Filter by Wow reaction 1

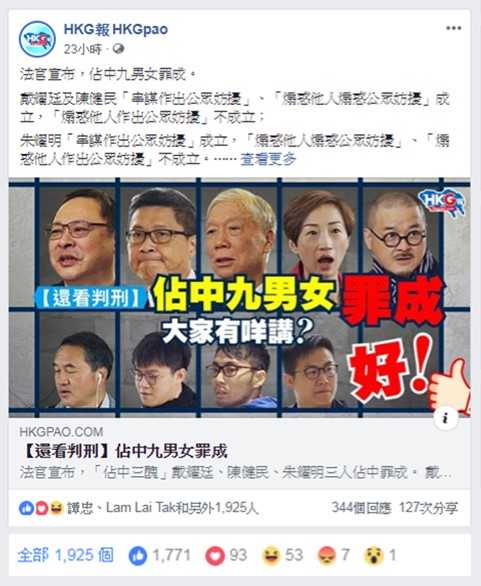point(380,555)
